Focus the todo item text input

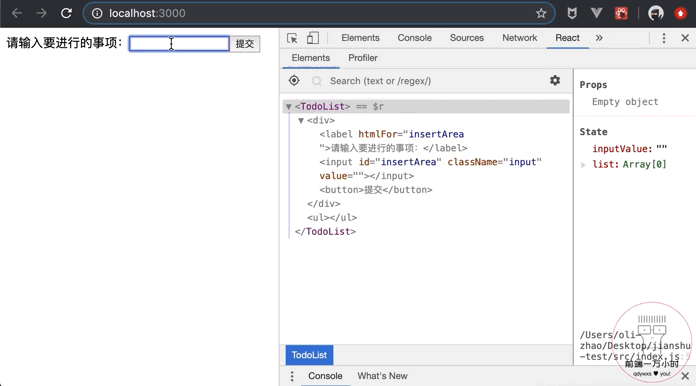click(x=179, y=43)
